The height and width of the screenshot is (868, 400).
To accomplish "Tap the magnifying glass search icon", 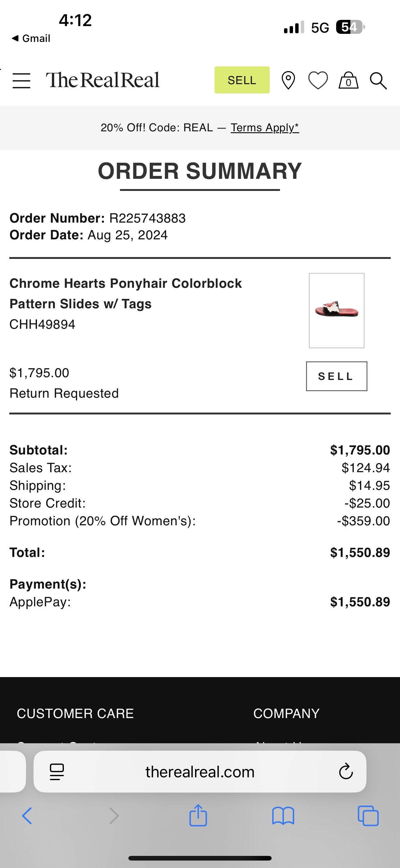I will tap(378, 81).
